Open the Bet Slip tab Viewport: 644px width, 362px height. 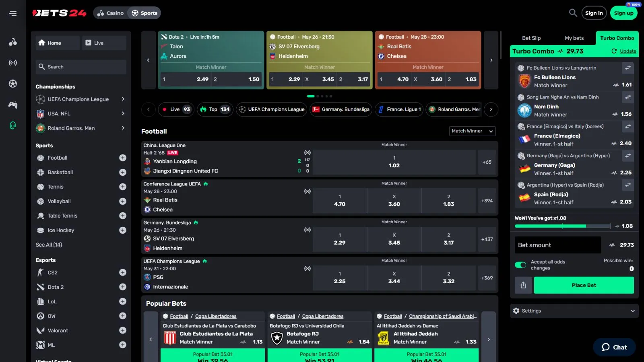coord(531,38)
